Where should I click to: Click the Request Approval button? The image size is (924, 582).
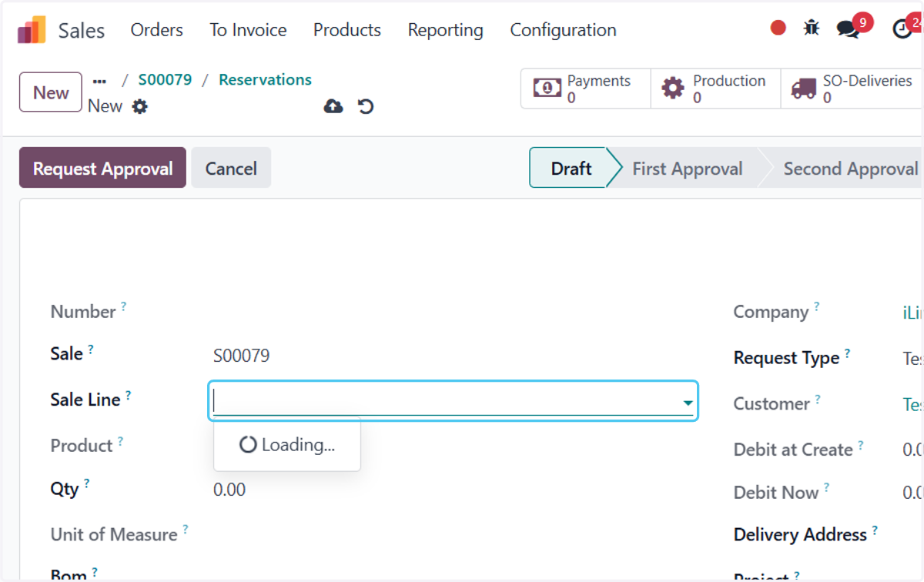[x=102, y=168]
